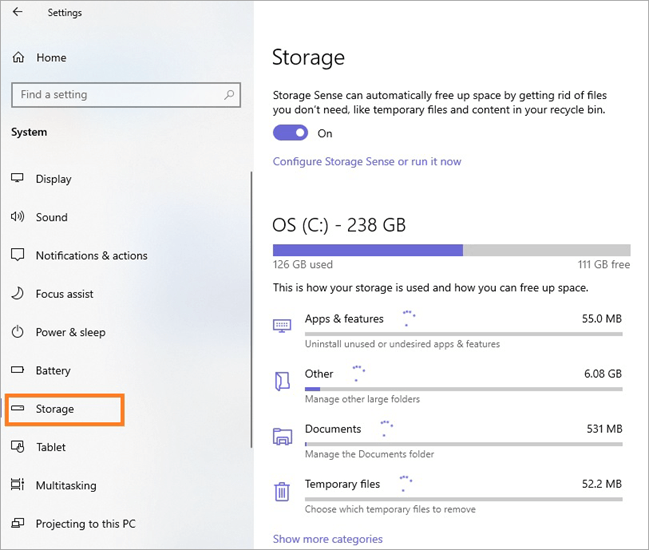Click the Temporary files trash icon

tap(282, 491)
